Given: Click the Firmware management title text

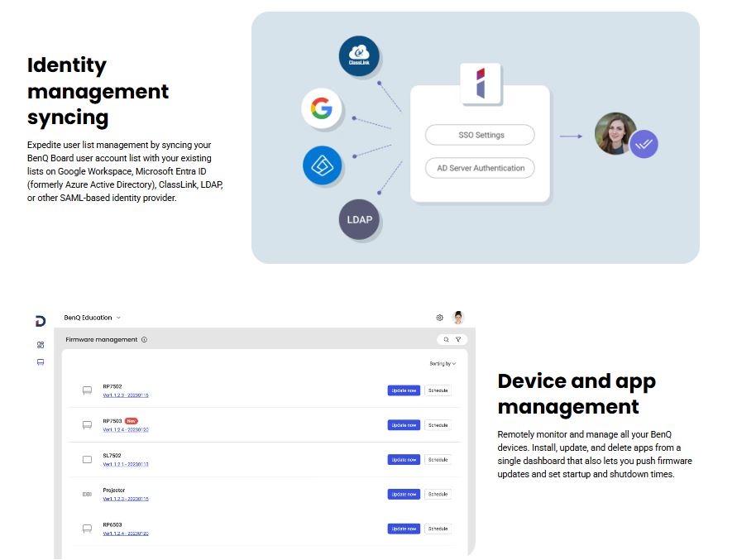Looking at the screenshot, I should click(x=101, y=339).
